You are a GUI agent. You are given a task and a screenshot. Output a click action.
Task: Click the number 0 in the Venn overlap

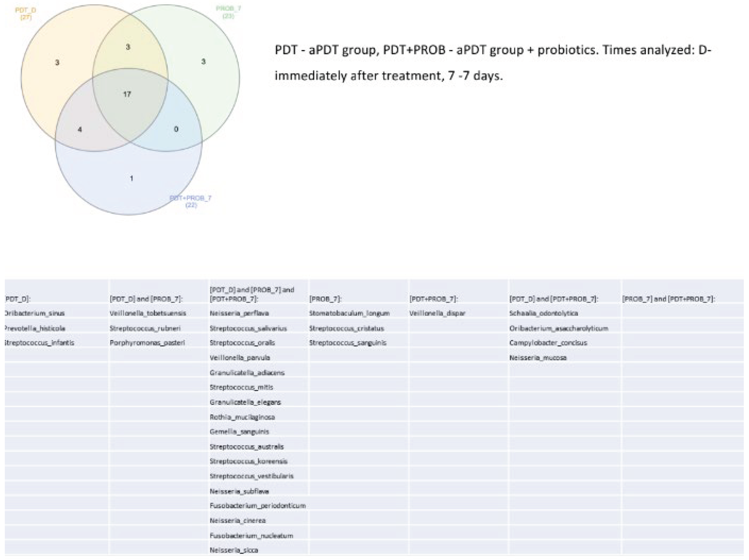[x=176, y=129]
